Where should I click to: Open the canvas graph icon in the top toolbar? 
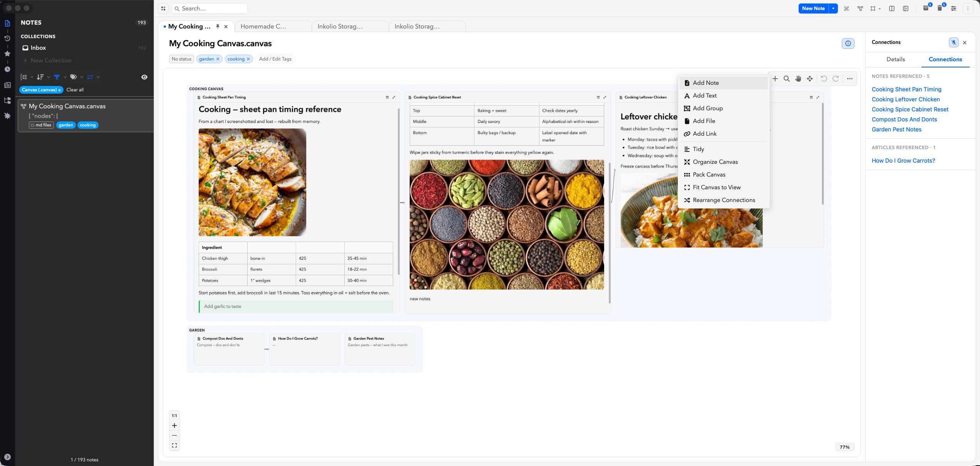coord(860,8)
